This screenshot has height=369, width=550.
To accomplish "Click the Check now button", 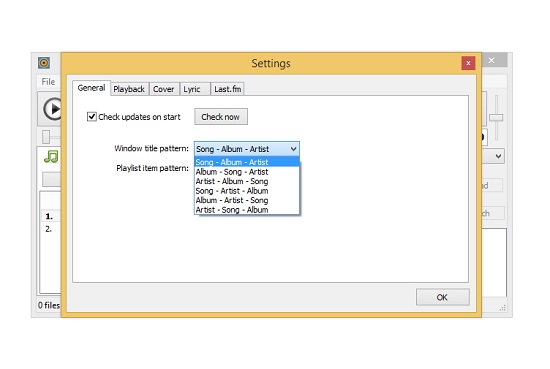I will coord(221,117).
